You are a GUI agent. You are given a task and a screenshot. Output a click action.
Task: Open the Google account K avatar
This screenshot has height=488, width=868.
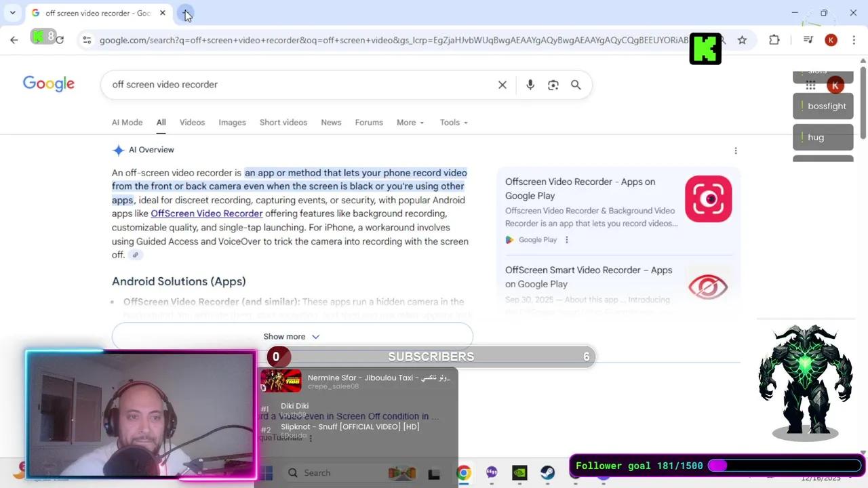coord(835,85)
